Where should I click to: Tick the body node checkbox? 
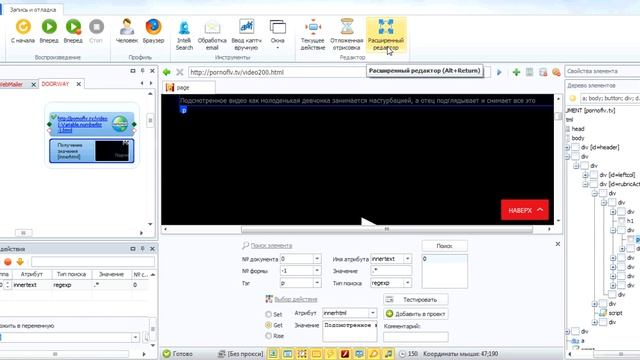pyautogui.click(x=567, y=138)
